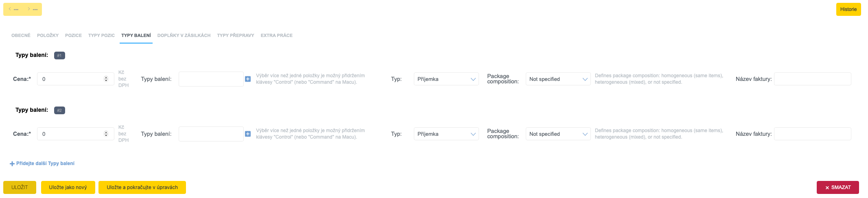Click the Cena stepper arrows in row #1
The width and height of the screenshot is (868, 198).
click(x=106, y=79)
